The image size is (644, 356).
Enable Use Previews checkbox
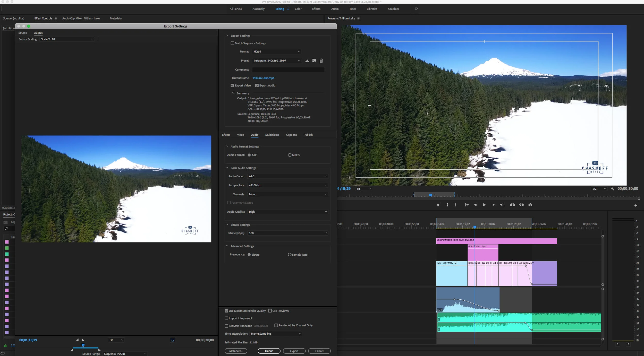coord(270,311)
